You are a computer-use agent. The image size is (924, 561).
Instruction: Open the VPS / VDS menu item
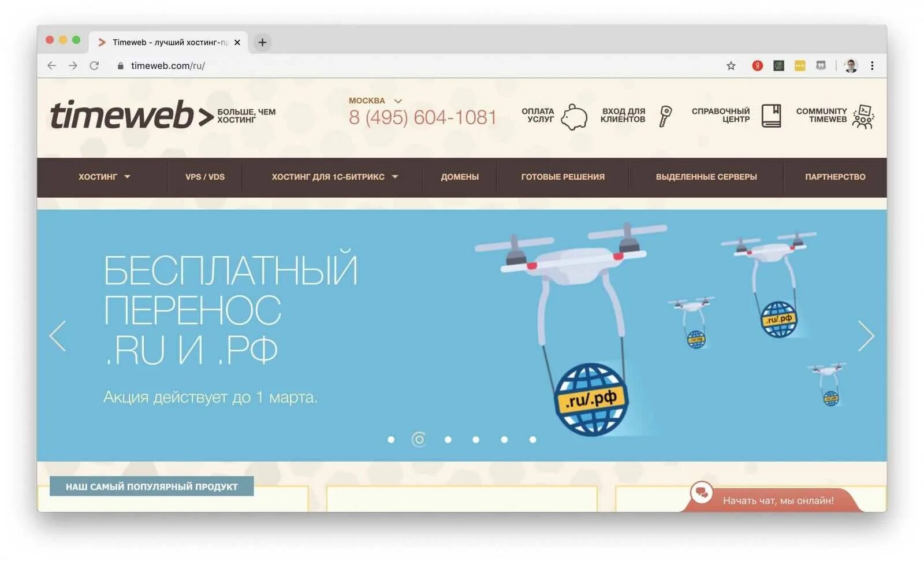(205, 177)
